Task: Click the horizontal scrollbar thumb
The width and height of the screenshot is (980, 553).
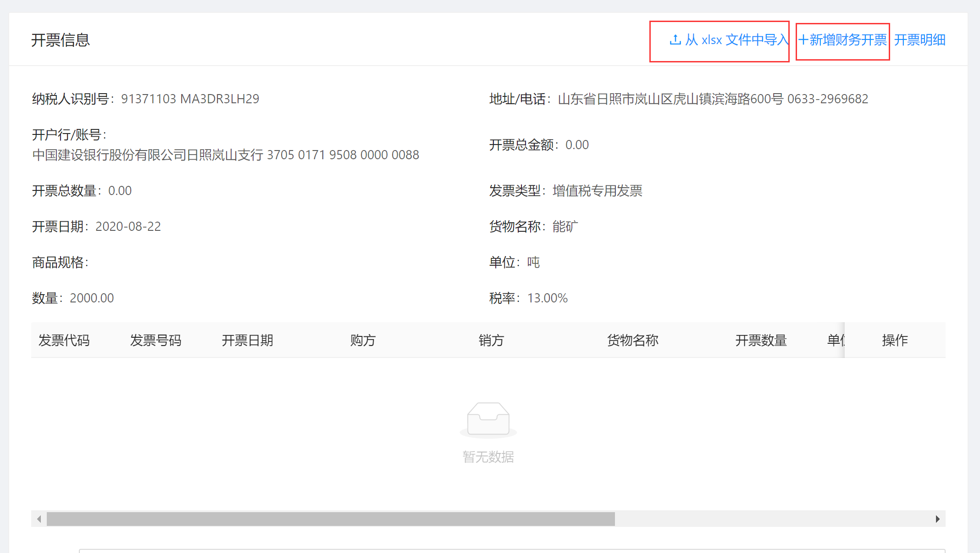Action: pos(330,519)
